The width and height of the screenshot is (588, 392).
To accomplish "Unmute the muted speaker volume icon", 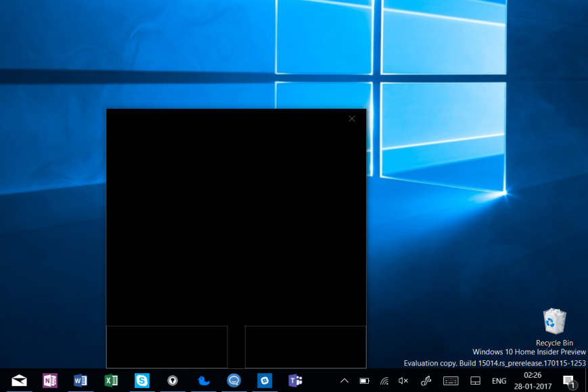I will 403,381.
